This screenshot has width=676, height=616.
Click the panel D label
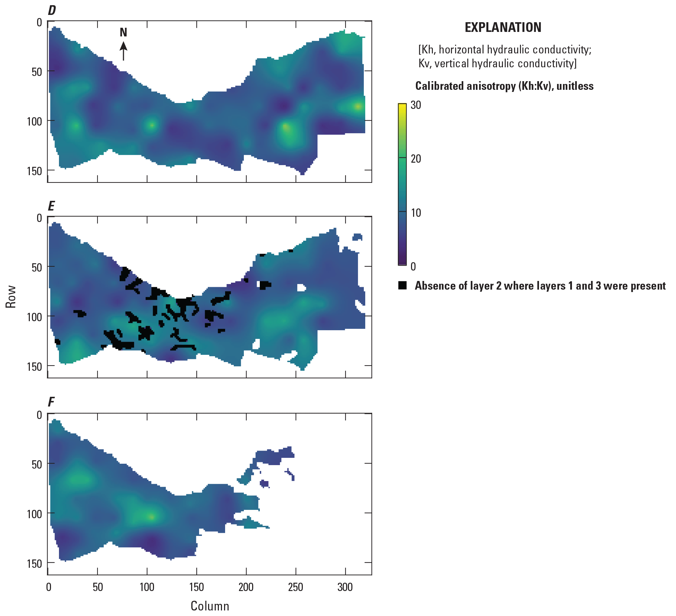pyautogui.click(x=51, y=10)
